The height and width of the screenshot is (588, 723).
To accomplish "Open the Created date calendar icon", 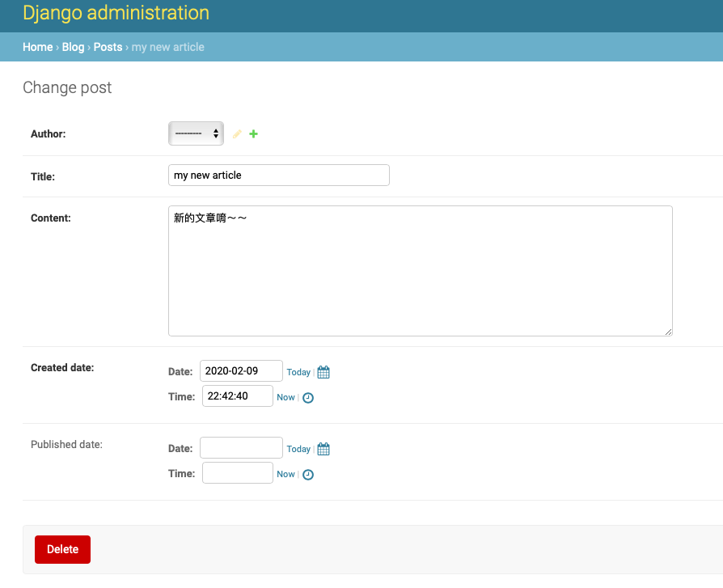I will tap(323, 372).
